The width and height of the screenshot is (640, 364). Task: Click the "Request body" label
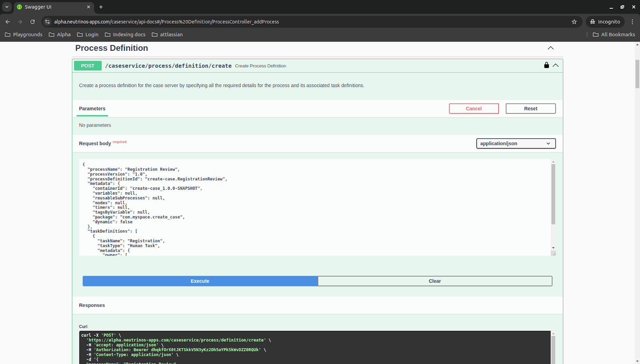pyautogui.click(x=95, y=143)
